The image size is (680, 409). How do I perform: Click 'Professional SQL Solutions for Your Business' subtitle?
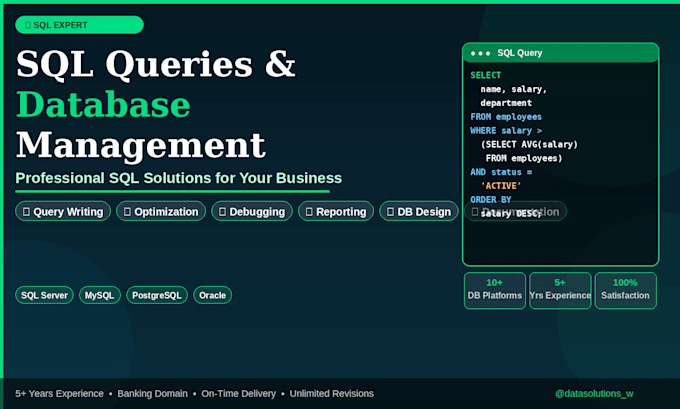coord(179,178)
